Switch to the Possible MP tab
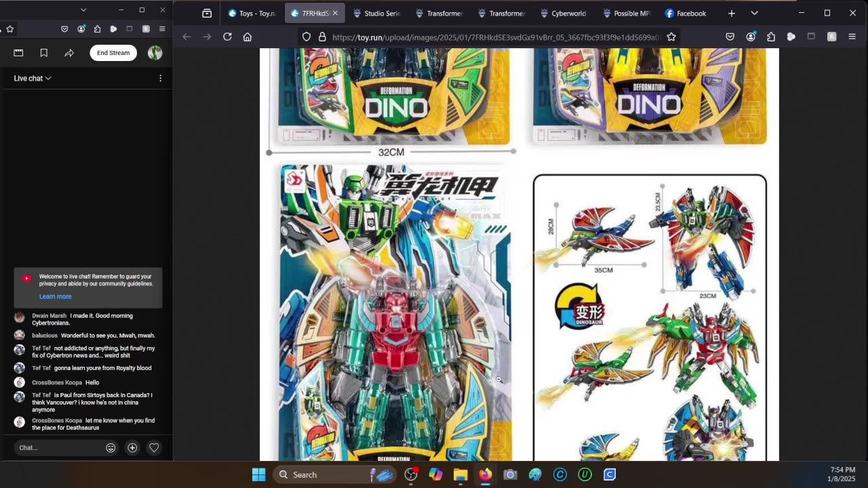The height and width of the screenshot is (488, 868). [x=626, y=13]
